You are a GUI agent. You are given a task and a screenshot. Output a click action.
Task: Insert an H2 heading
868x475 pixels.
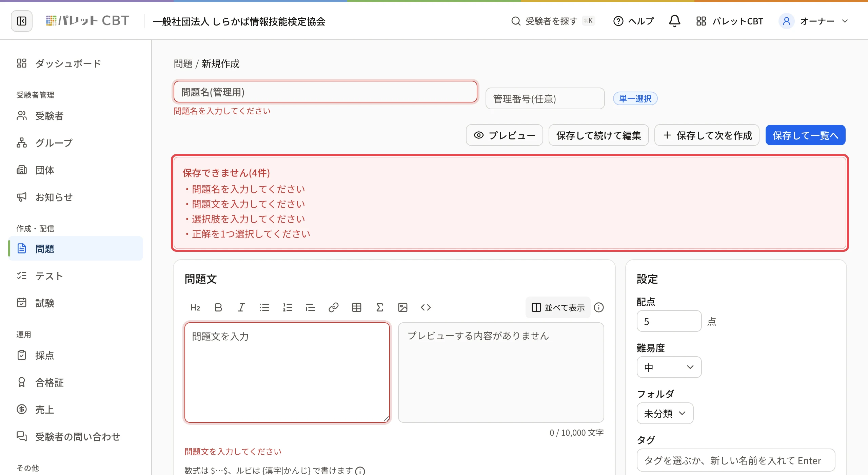coord(195,307)
